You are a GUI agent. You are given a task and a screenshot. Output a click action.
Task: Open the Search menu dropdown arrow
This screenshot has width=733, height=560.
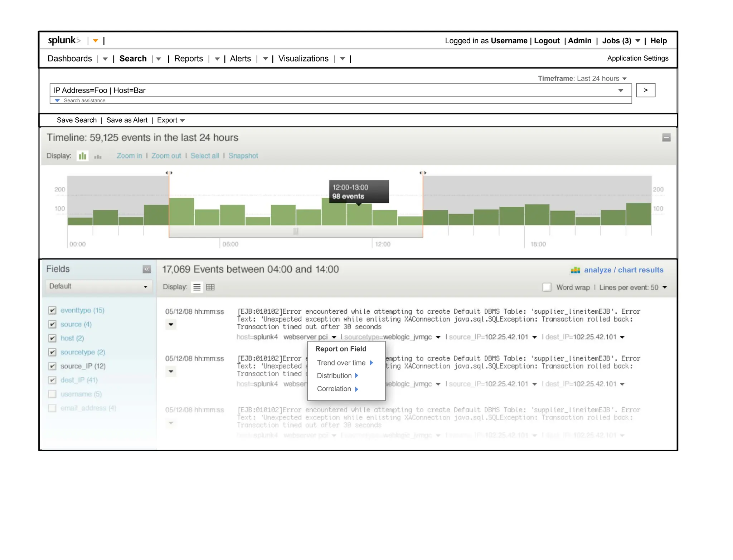click(159, 59)
